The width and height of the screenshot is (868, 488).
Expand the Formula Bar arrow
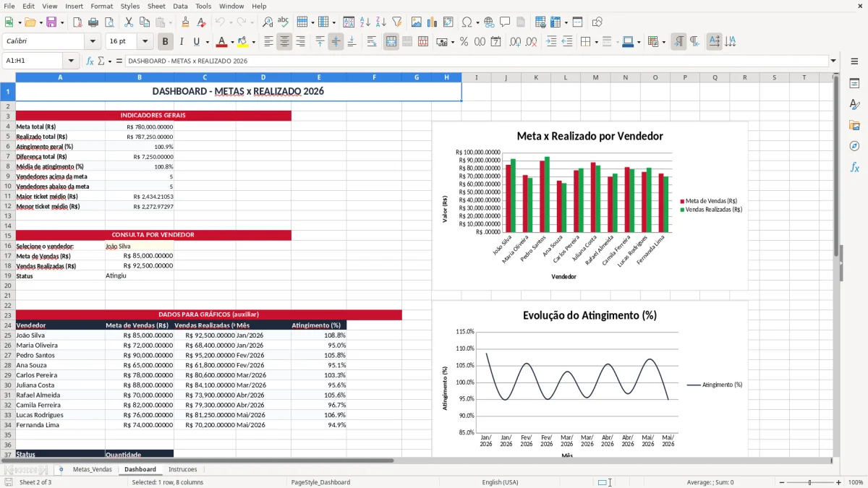pyautogui.click(x=833, y=61)
